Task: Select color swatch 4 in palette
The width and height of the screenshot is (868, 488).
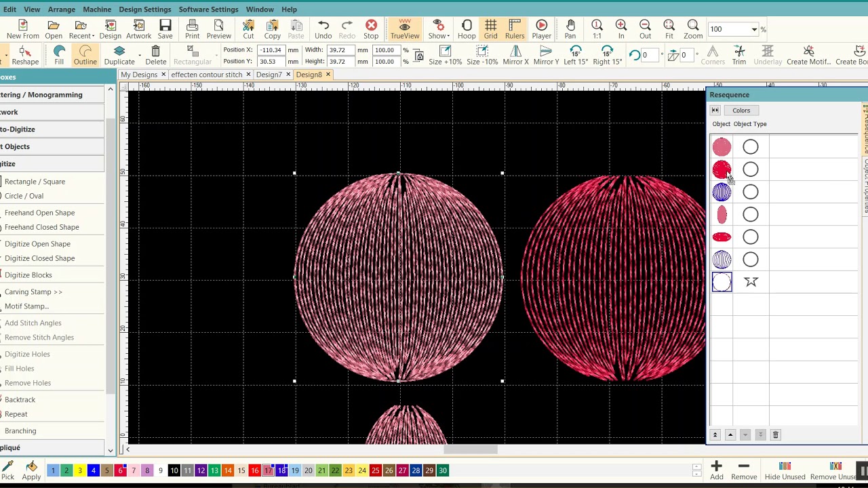Action: click(x=94, y=470)
